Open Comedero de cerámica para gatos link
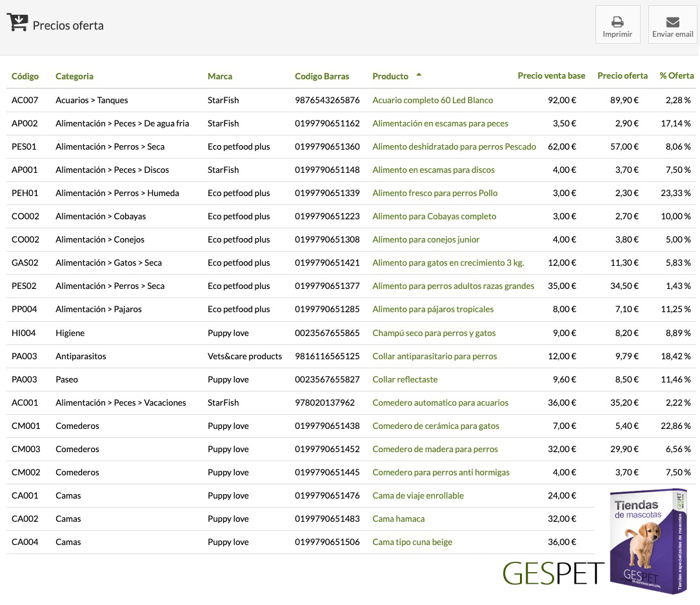Image resolution: width=700 pixels, height=605 pixels. [435, 426]
